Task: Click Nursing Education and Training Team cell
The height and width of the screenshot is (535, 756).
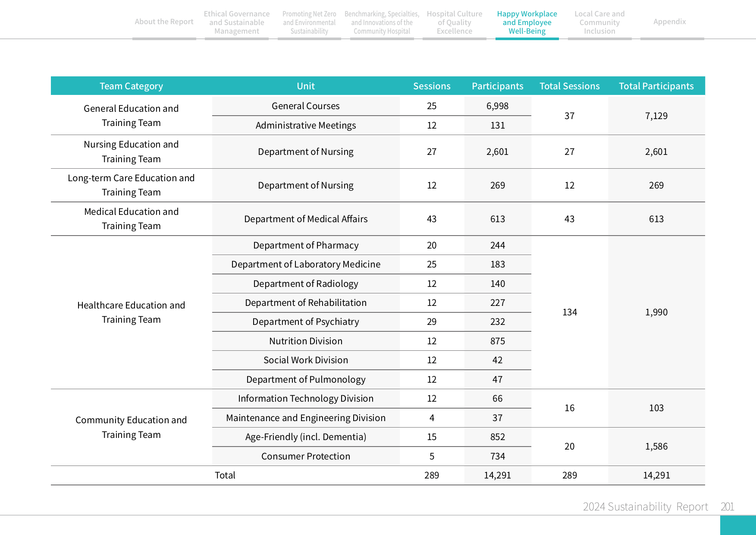Action: 131,151
